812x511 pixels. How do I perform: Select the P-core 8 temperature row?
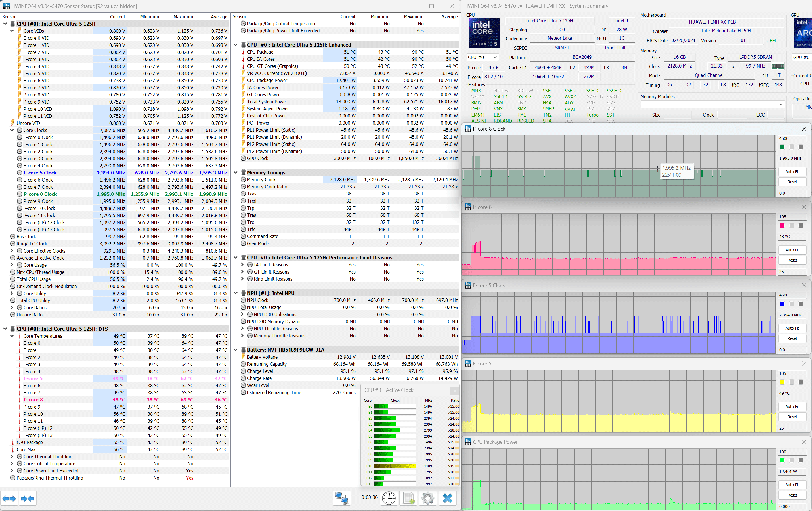click(x=33, y=400)
